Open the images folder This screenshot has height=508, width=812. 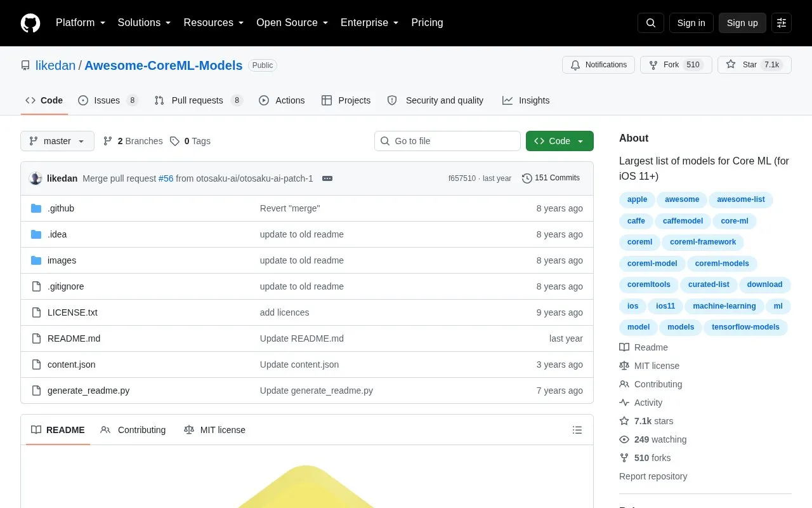[x=62, y=260]
